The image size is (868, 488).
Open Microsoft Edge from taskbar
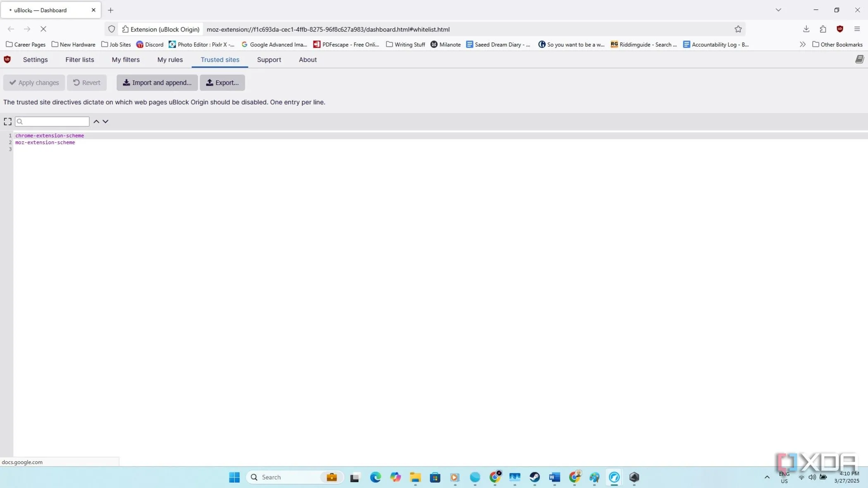coord(375,477)
